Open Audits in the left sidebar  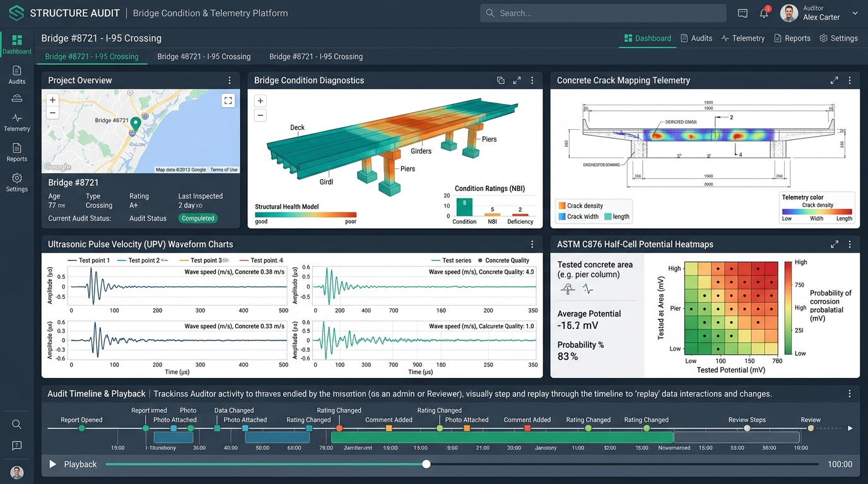[17, 75]
